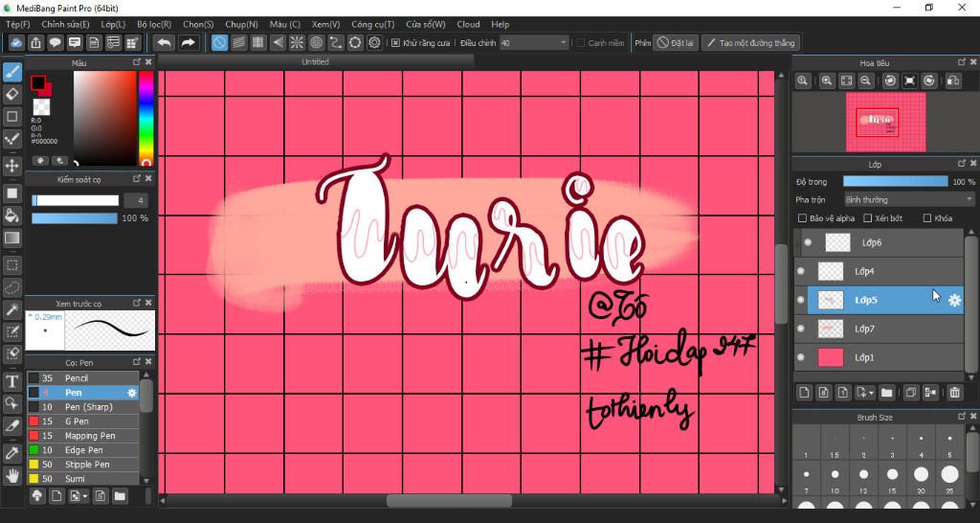Select the Magic Wand tool
The width and height of the screenshot is (980, 523).
(x=11, y=309)
